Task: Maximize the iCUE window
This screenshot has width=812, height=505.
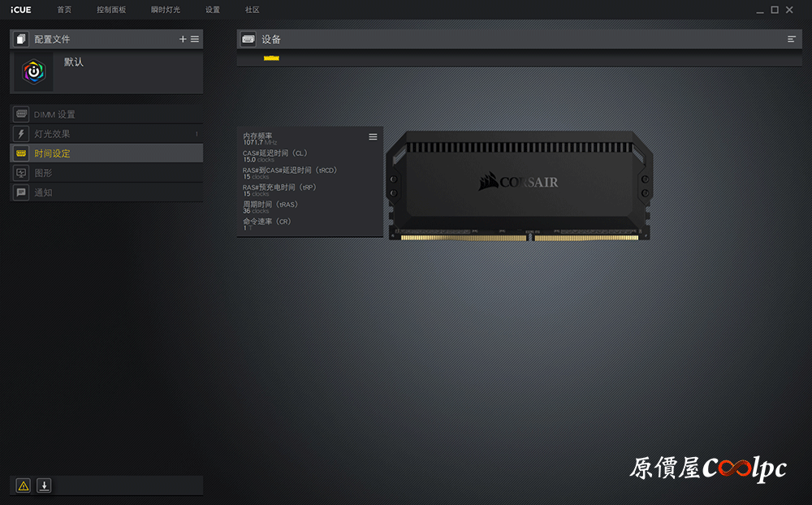Action: click(775, 10)
